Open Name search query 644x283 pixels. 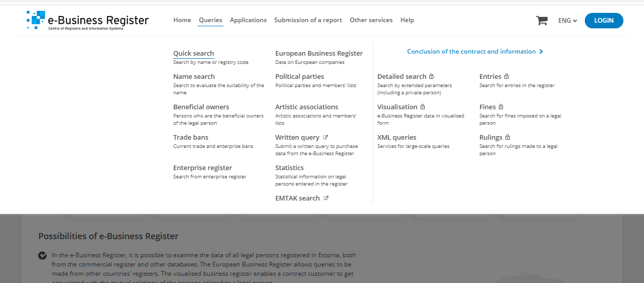pyautogui.click(x=194, y=76)
